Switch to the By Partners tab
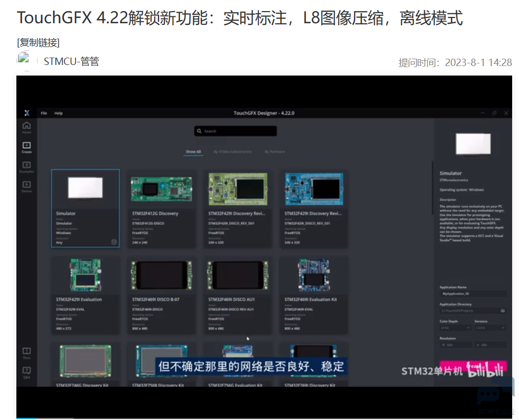This screenshot has height=420, width=519. tap(275, 152)
